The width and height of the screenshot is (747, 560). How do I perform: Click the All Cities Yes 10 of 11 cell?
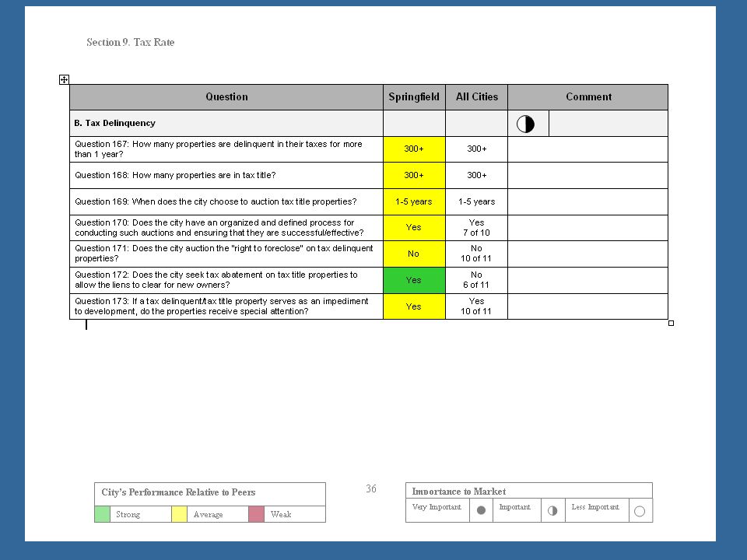(x=476, y=306)
